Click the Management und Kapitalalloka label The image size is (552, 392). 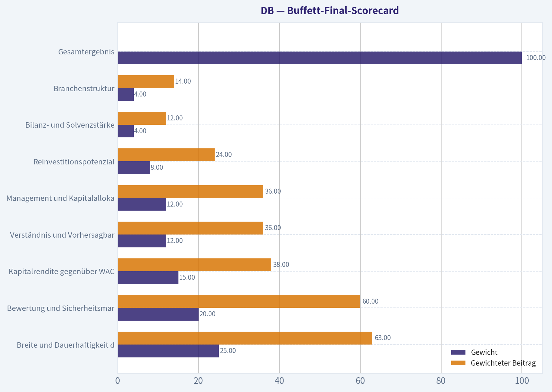[60, 198]
